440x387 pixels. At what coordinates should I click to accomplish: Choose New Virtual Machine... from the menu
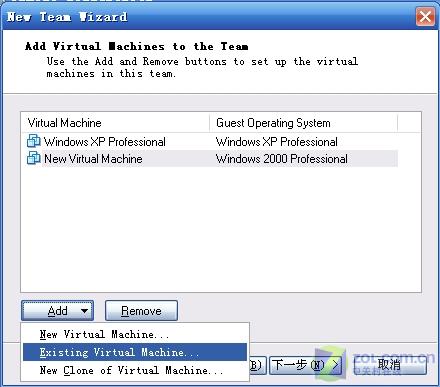(x=135, y=334)
